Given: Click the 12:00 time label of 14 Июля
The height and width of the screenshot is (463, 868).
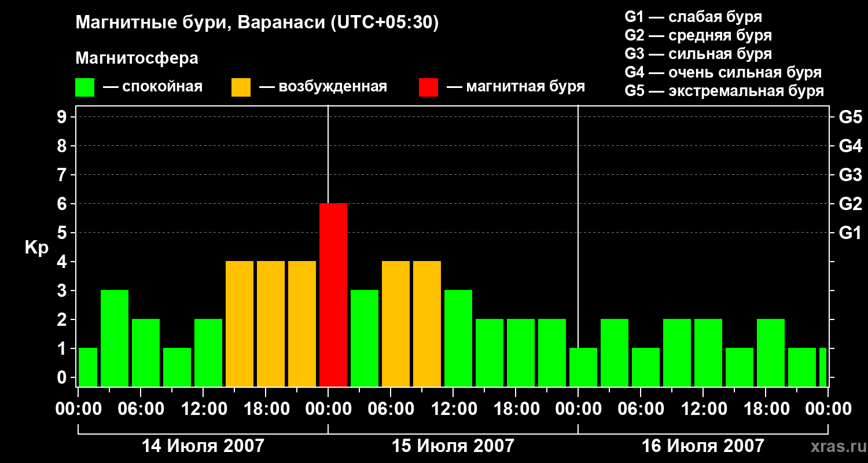Looking at the screenshot, I should 203,409.
